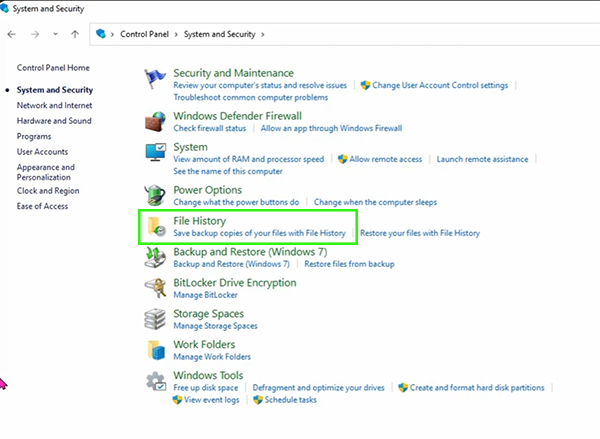The width and height of the screenshot is (600, 439).
Task: Click the System monitor icon
Action: pos(155,152)
